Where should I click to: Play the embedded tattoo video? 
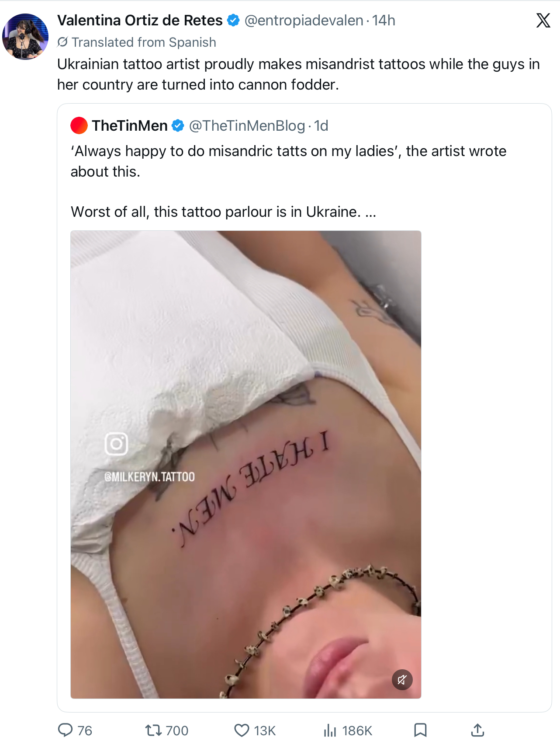246,464
